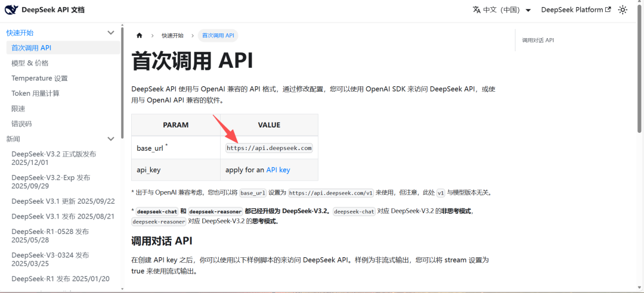Open DeepSeek-R1 发布 2025/01/20 news

61,279
